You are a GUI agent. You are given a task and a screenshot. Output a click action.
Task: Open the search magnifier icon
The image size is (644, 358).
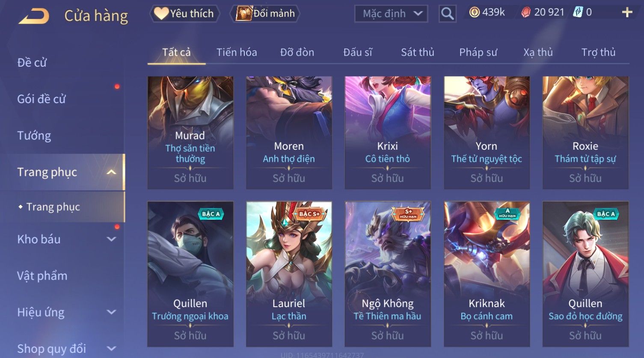pyautogui.click(x=447, y=14)
